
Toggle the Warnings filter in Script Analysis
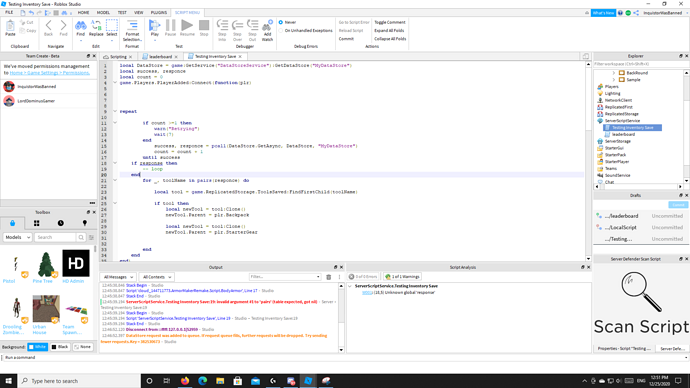pyautogui.click(x=402, y=277)
